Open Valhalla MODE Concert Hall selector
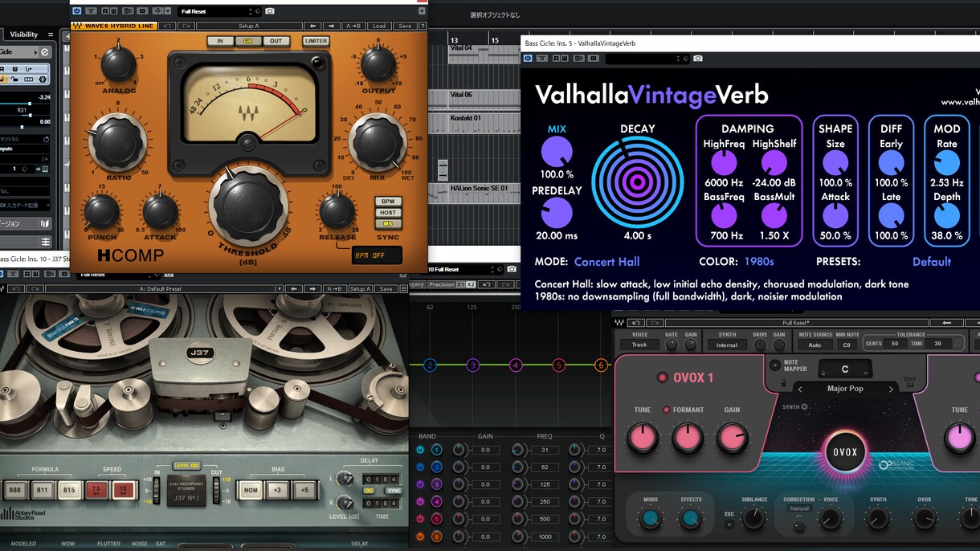This screenshot has height=551, width=980. coord(606,262)
